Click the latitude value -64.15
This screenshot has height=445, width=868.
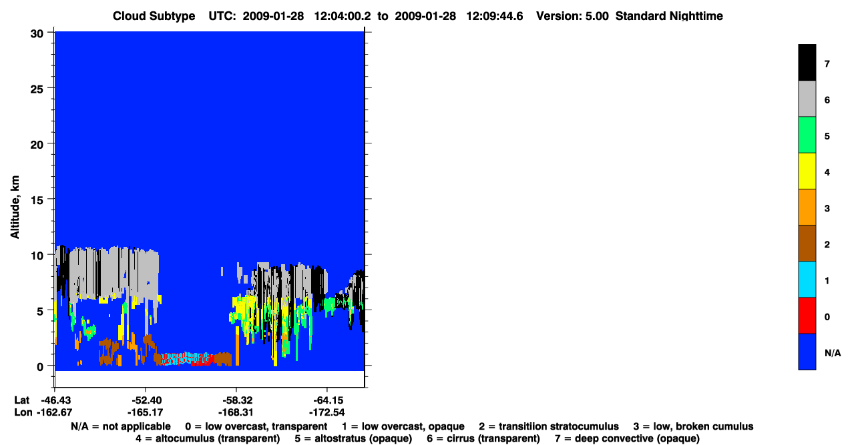click(328, 400)
